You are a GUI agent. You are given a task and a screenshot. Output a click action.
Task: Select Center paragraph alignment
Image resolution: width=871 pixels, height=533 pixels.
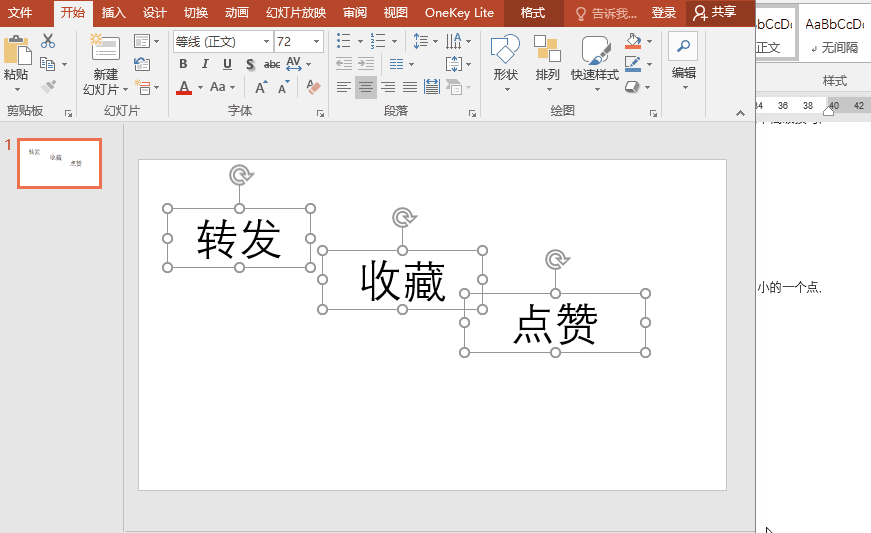pos(366,87)
